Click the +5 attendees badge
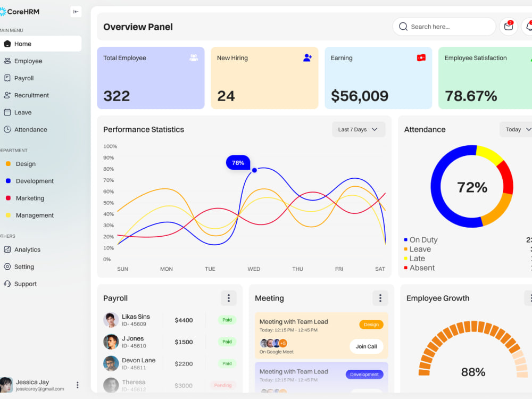The image size is (532, 399). pyautogui.click(x=283, y=343)
